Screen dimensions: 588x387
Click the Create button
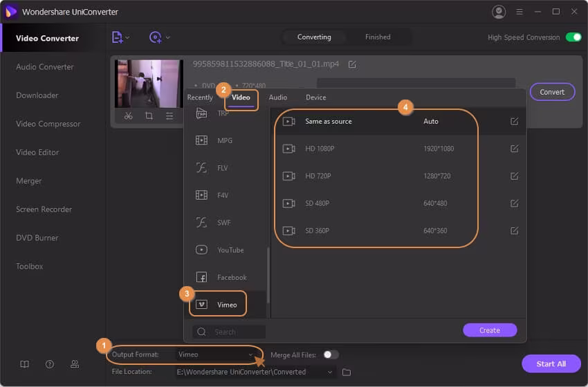[x=490, y=330]
